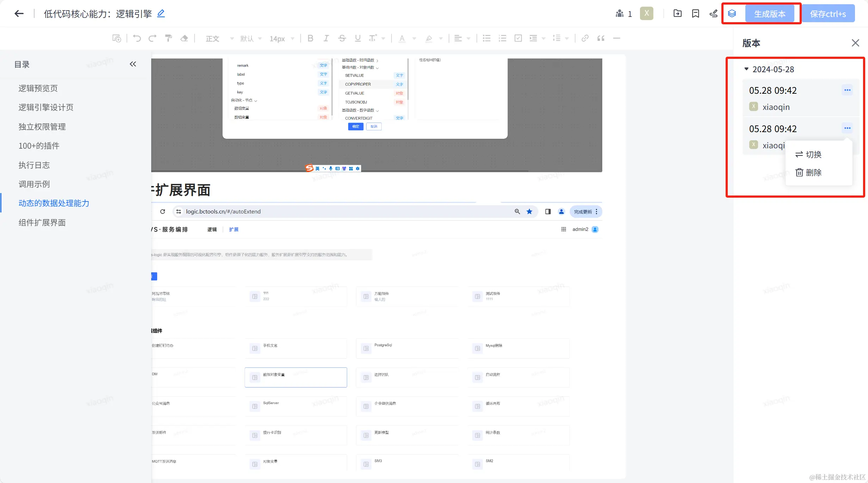The height and width of the screenshot is (483, 868).
Task: Jump to 执行日志 in the outline
Action: (34, 165)
